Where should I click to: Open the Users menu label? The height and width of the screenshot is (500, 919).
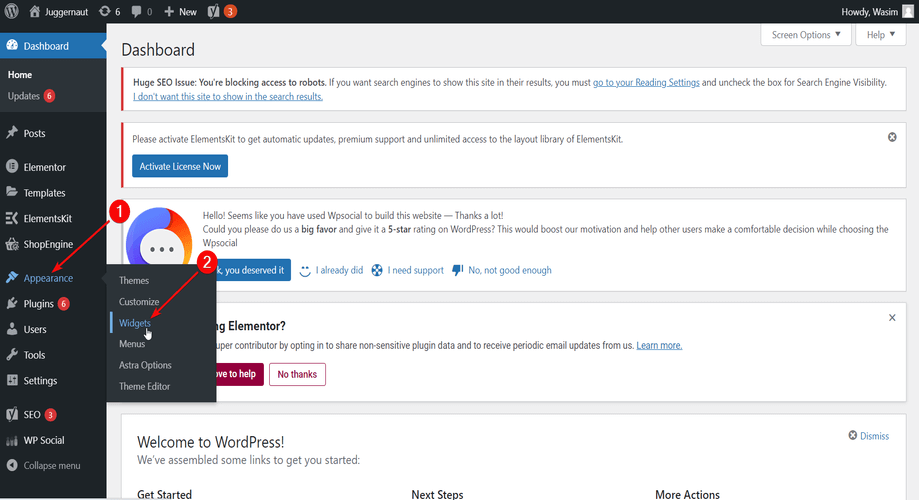coord(35,329)
